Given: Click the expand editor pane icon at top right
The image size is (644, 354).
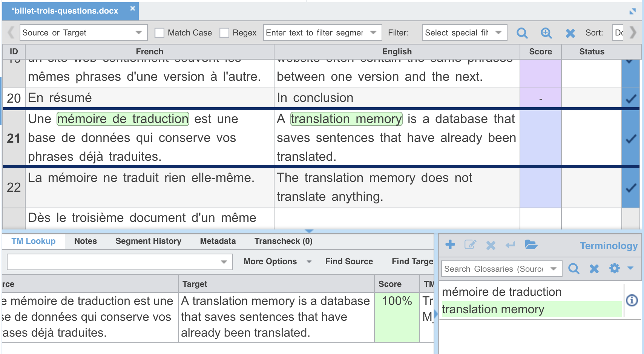Looking at the screenshot, I should (x=633, y=11).
